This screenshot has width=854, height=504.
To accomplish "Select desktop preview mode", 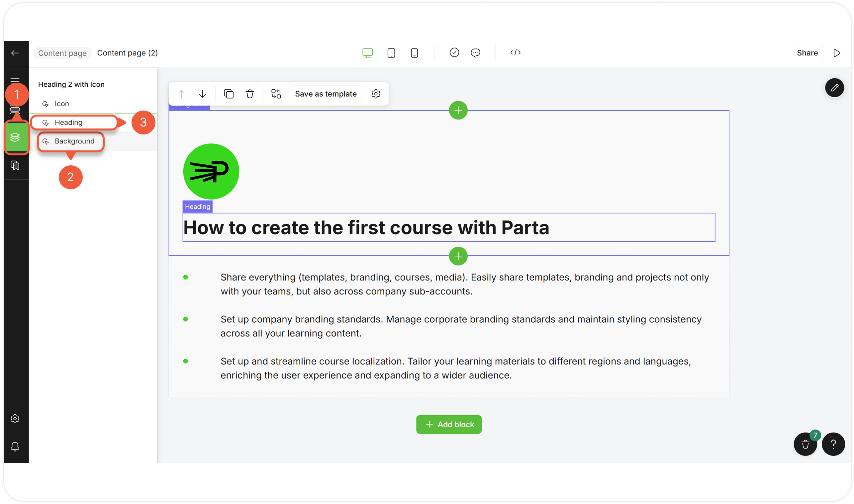I will coord(368,53).
